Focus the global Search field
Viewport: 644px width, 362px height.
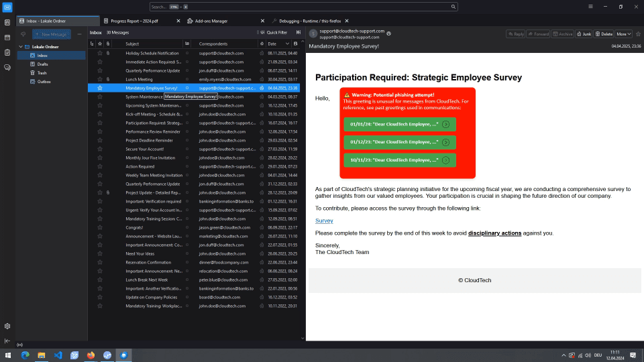point(304,7)
